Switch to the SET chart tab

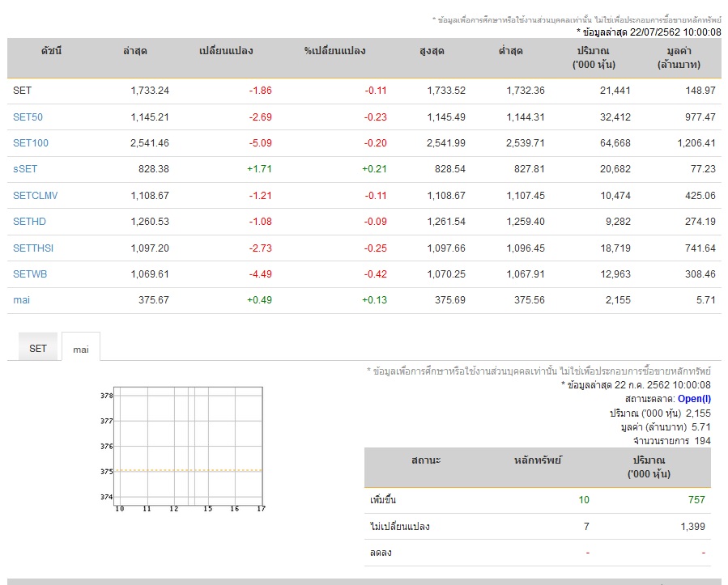38,348
